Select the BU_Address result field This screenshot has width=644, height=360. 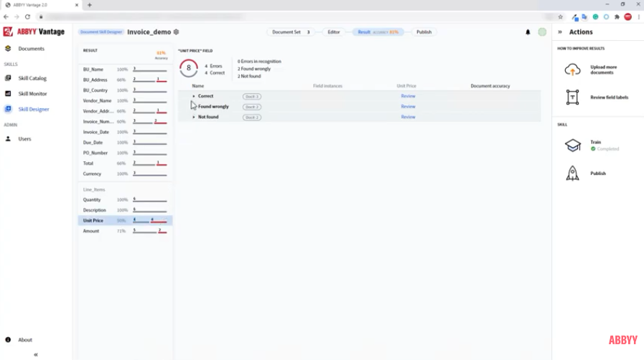125,80
